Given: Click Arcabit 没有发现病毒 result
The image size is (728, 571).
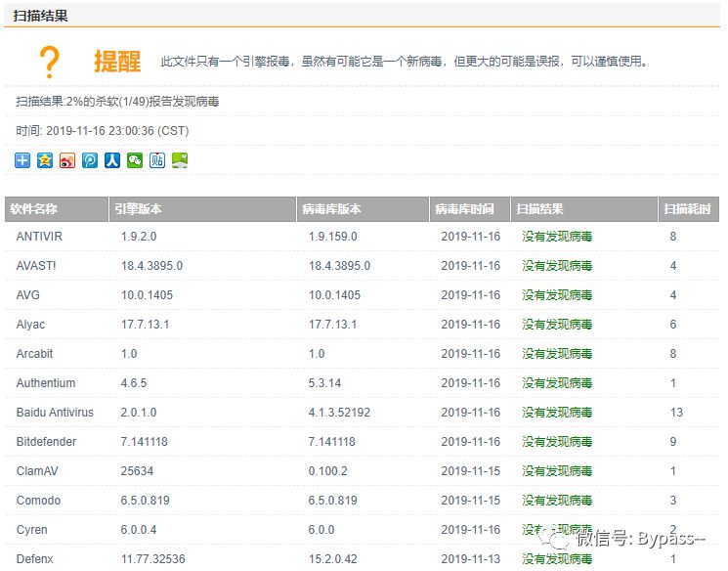Looking at the screenshot, I should tap(557, 354).
